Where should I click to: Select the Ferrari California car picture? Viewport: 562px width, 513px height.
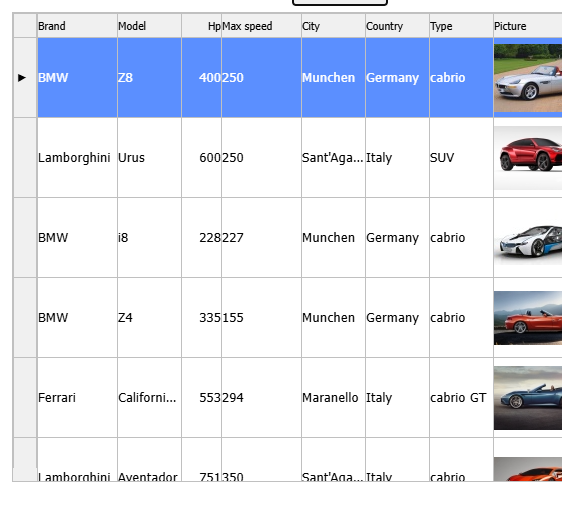528,398
